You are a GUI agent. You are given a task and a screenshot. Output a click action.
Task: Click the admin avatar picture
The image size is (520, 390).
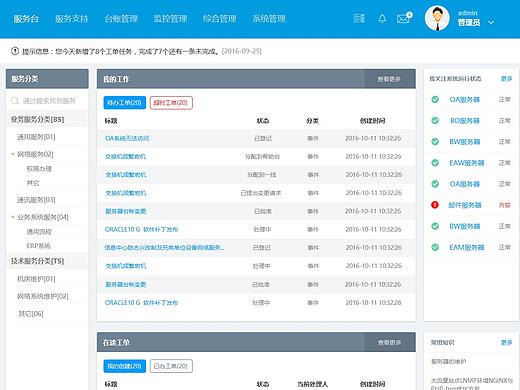tap(437, 18)
